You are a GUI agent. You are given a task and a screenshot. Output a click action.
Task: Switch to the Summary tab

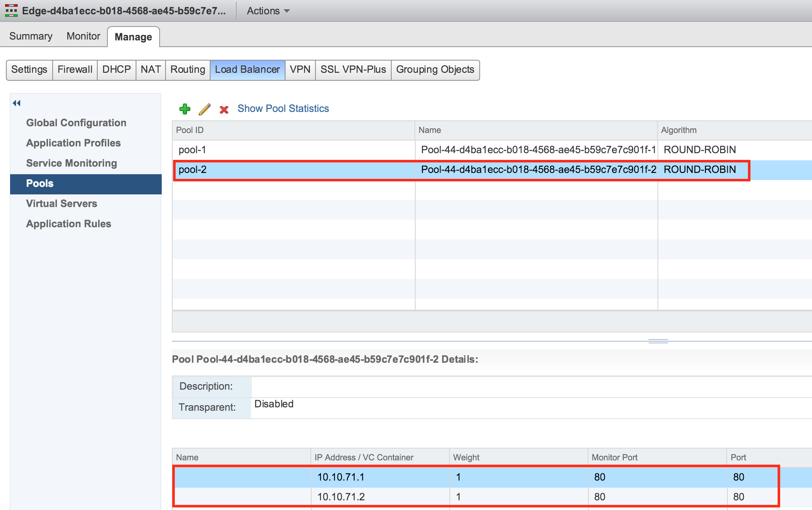coord(31,36)
